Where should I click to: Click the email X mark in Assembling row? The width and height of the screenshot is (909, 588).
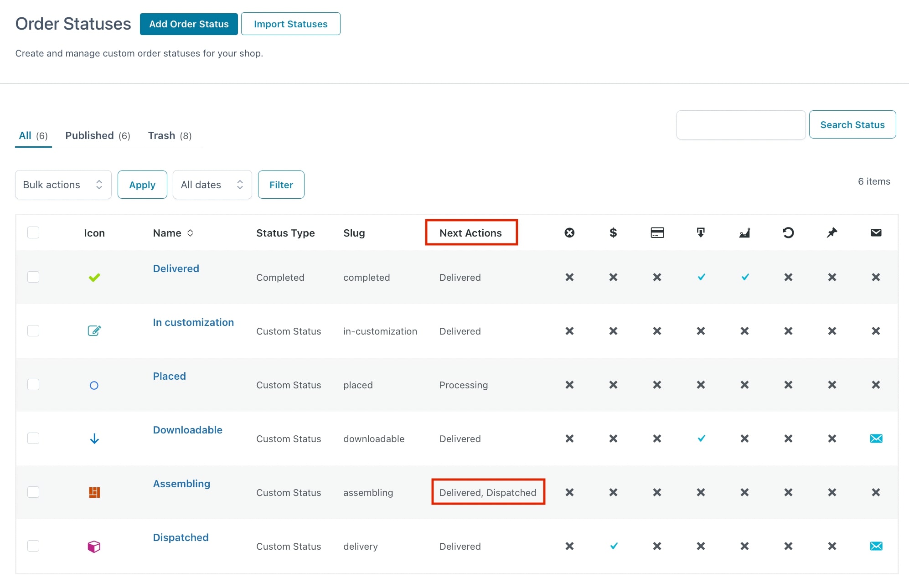(876, 492)
